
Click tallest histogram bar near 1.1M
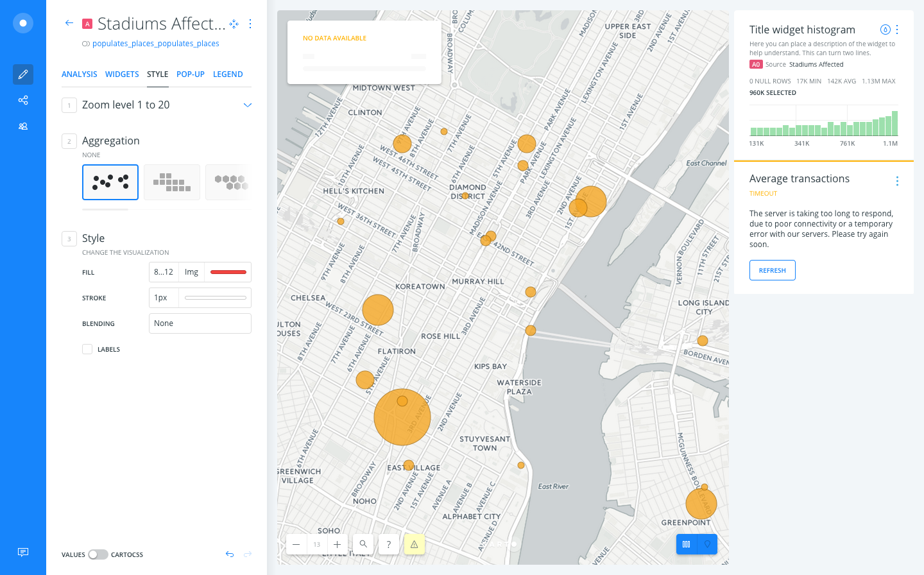pos(894,123)
